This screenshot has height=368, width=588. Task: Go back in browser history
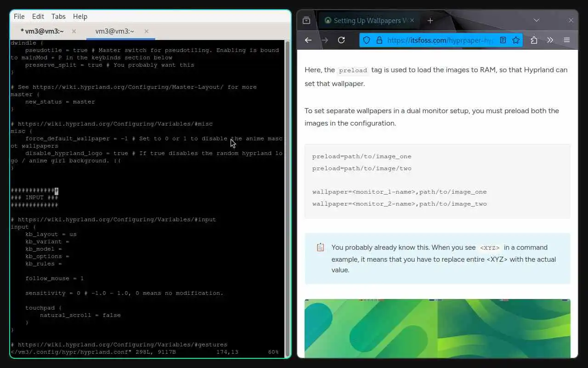pos(308,40)
